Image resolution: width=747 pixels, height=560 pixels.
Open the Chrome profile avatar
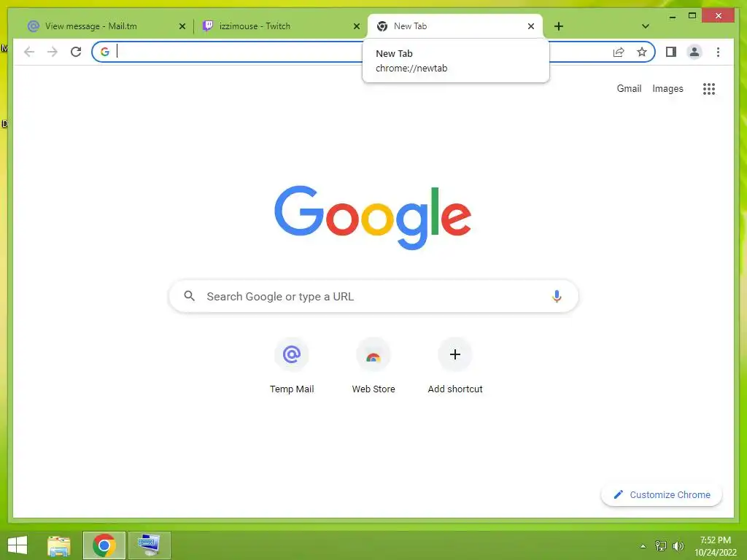pos(694,52)
